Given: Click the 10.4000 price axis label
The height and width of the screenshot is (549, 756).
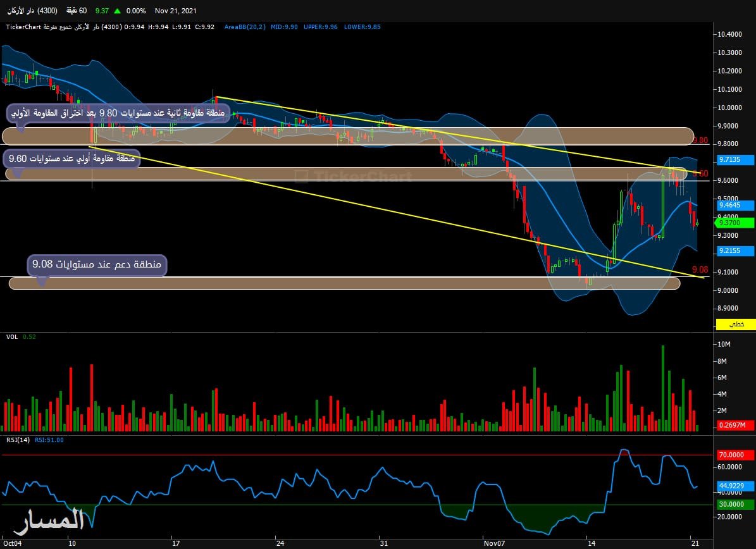Looking at the screenshot, I should click(730, 34).
